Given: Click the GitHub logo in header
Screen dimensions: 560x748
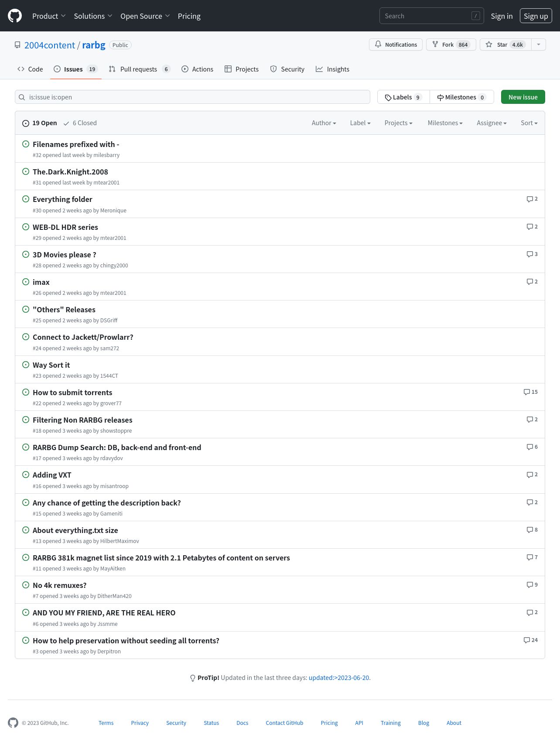Looking at the screenshot, I should (15, 16).
